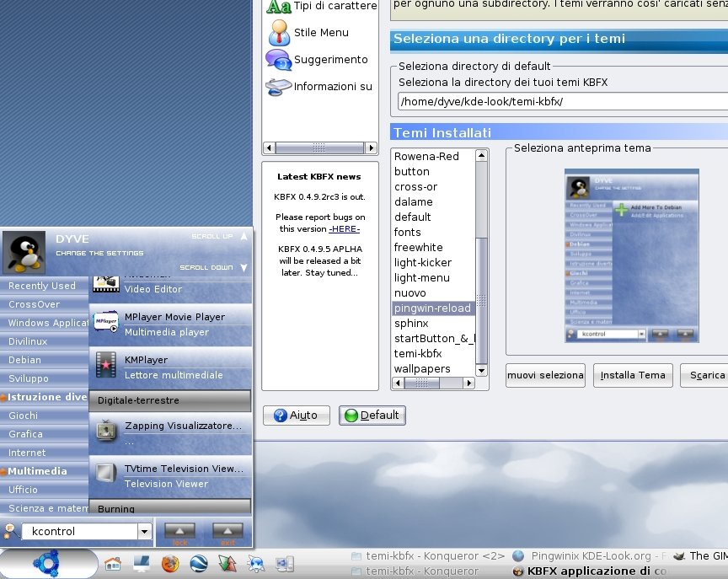Open the CrossOver category

[45, 304]
